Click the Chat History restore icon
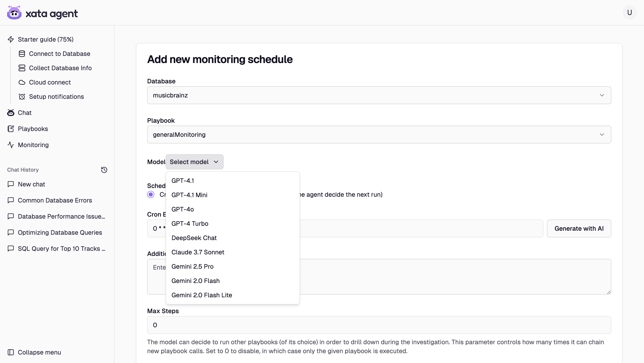 (x=104, y=170)
